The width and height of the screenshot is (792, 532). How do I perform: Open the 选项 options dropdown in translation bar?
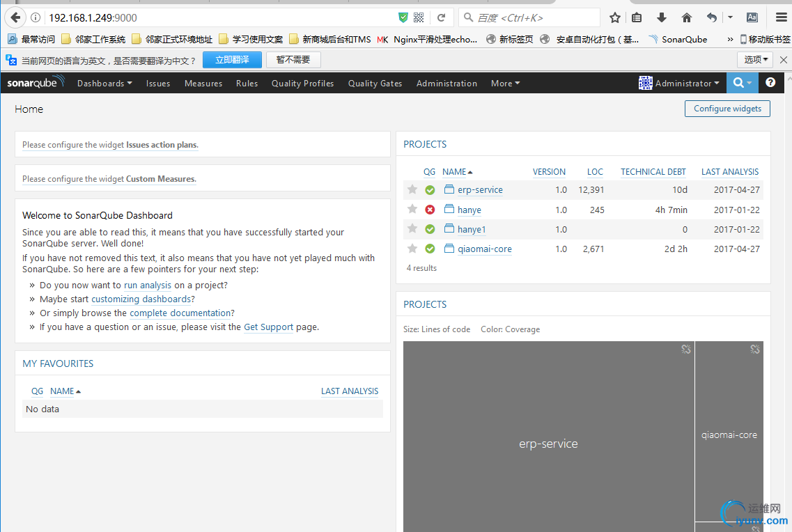[x=756, y=60]
